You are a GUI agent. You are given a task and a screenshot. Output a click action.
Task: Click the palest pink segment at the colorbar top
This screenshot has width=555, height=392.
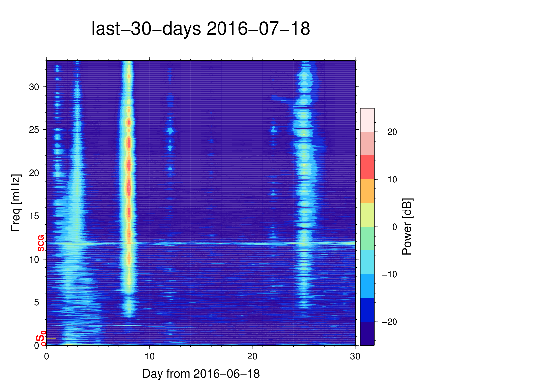point(367,120)
